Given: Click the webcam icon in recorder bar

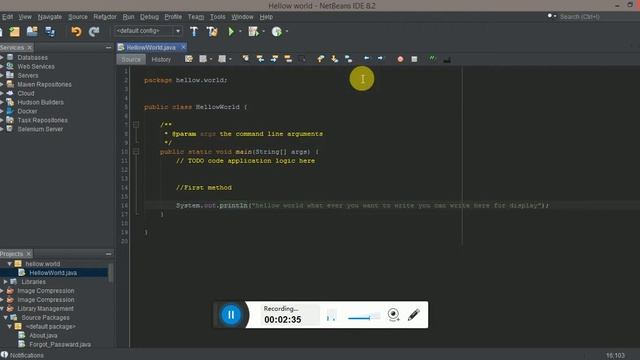Looking at the screenshot, I should (x=393, y=315).
